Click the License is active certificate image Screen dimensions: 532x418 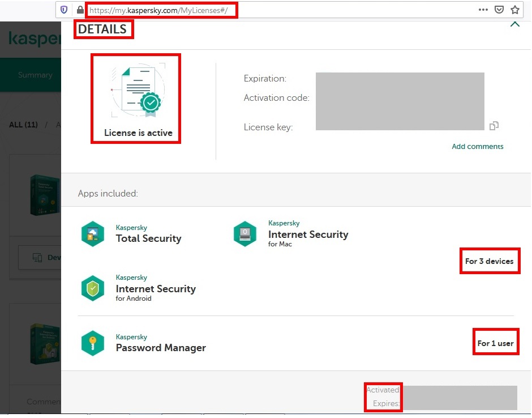tap(138, 90)
